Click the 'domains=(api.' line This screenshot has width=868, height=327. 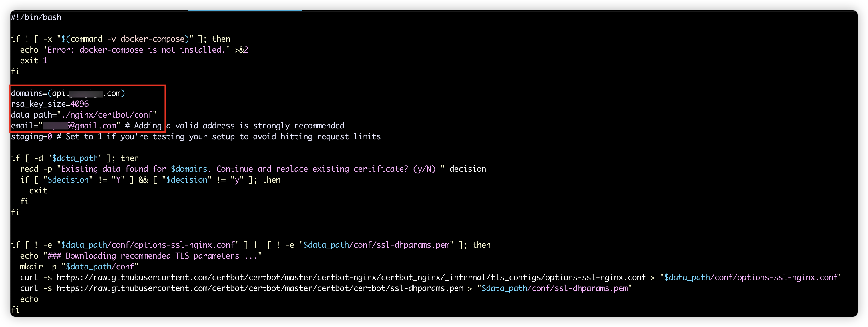68,93
